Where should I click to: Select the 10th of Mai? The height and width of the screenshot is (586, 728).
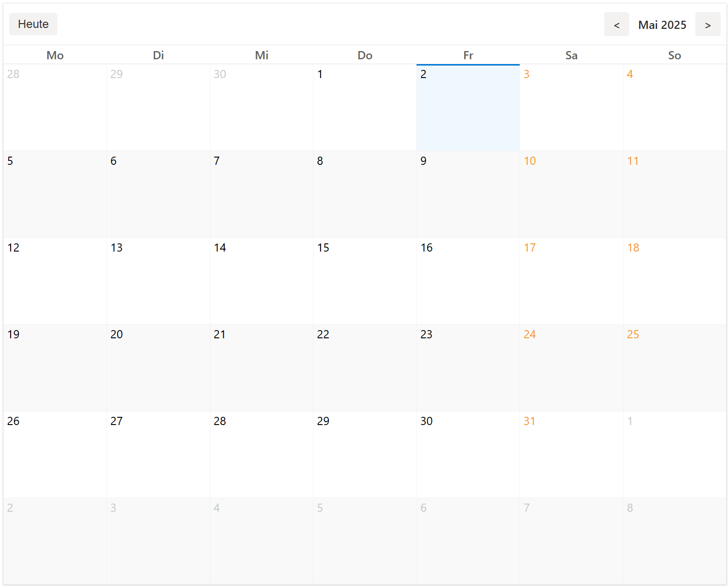tap(571, 194)
